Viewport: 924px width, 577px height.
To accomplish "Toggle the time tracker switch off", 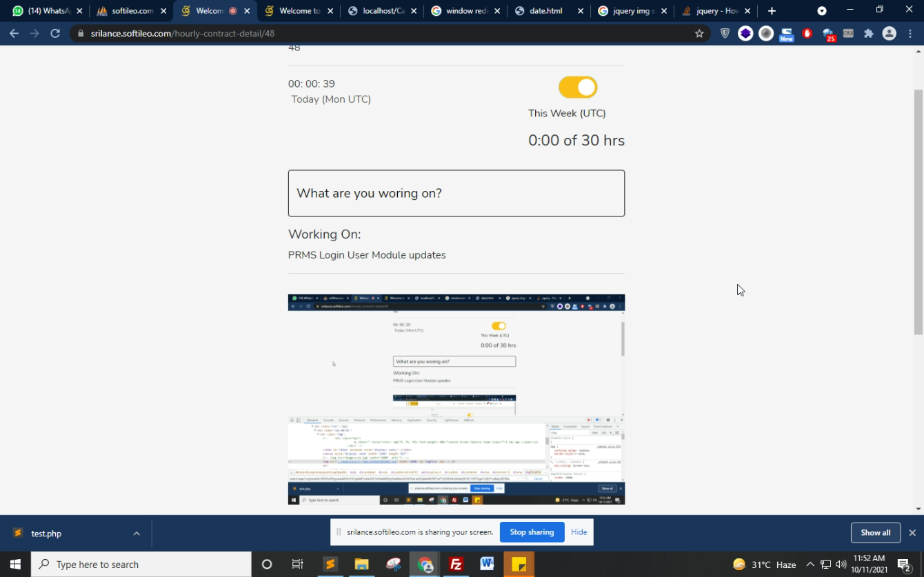I will pos(578,88).
